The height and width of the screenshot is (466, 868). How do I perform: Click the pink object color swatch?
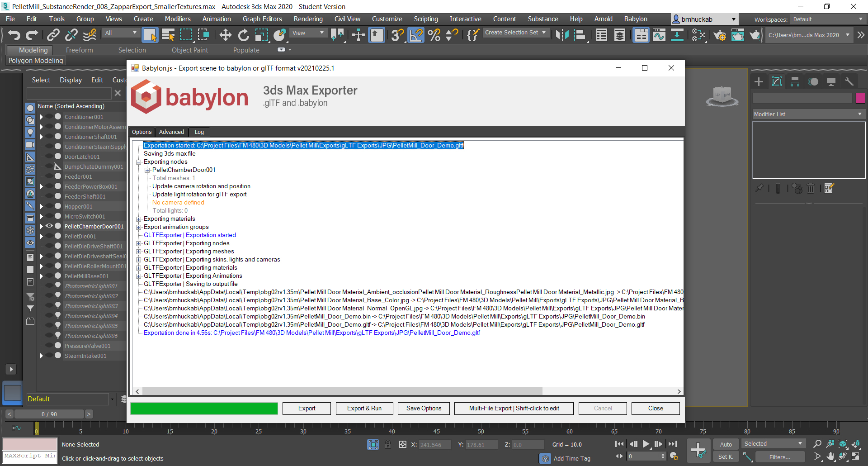[x=860, y=98]
